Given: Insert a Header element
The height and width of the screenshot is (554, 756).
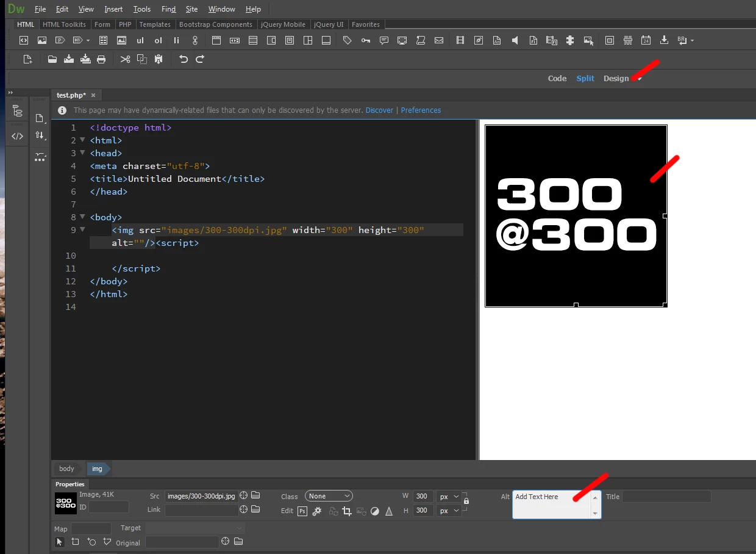Looking at the screenshot, I should tap(216, 40).
